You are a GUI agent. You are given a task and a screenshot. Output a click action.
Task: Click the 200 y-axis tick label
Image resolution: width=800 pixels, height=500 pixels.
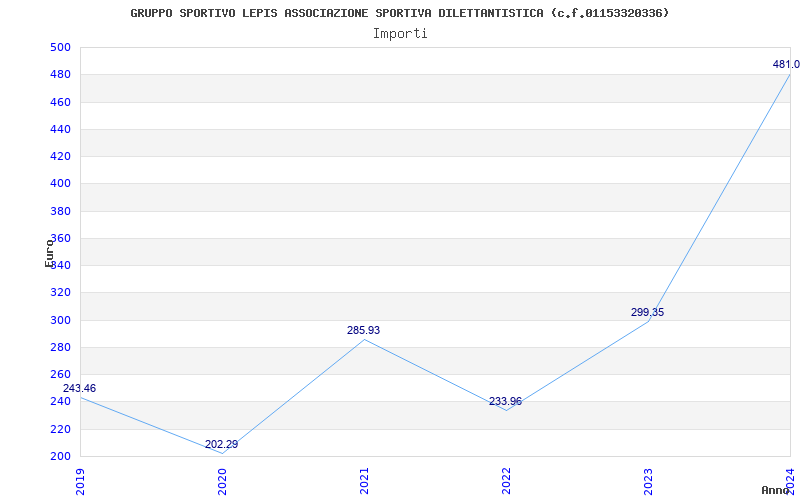pyautogui.click(x=60, y=456)
